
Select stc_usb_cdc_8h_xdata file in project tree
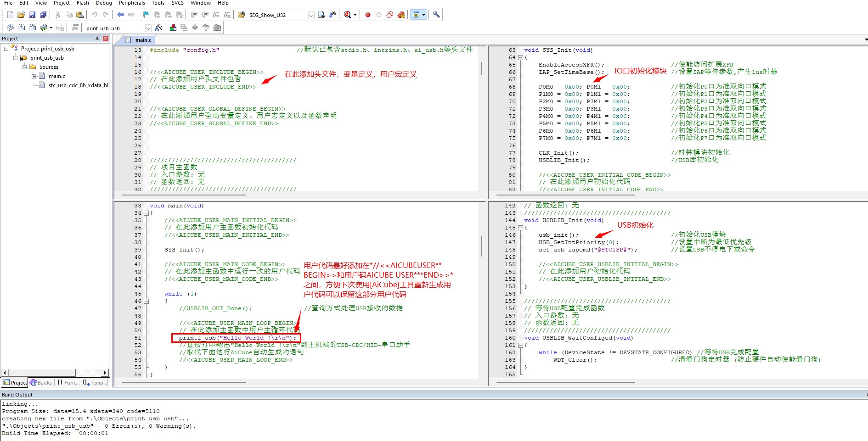point(78,85)
